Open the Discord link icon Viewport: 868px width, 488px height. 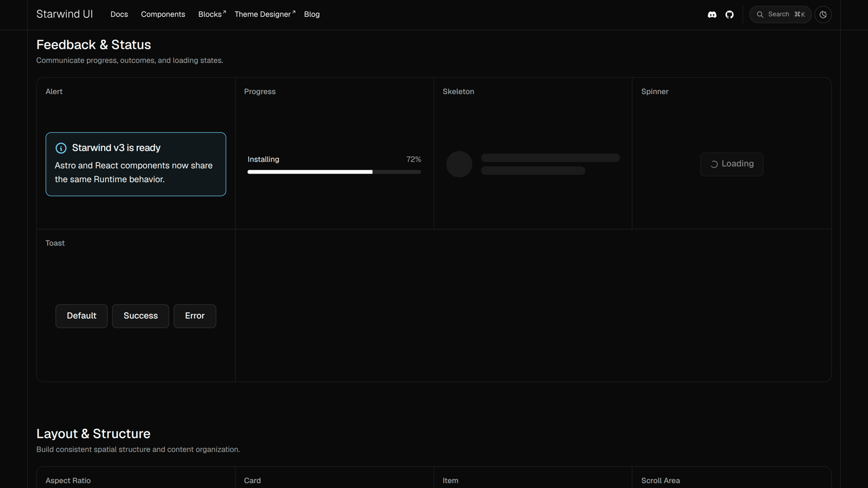(x=712, y=15)
